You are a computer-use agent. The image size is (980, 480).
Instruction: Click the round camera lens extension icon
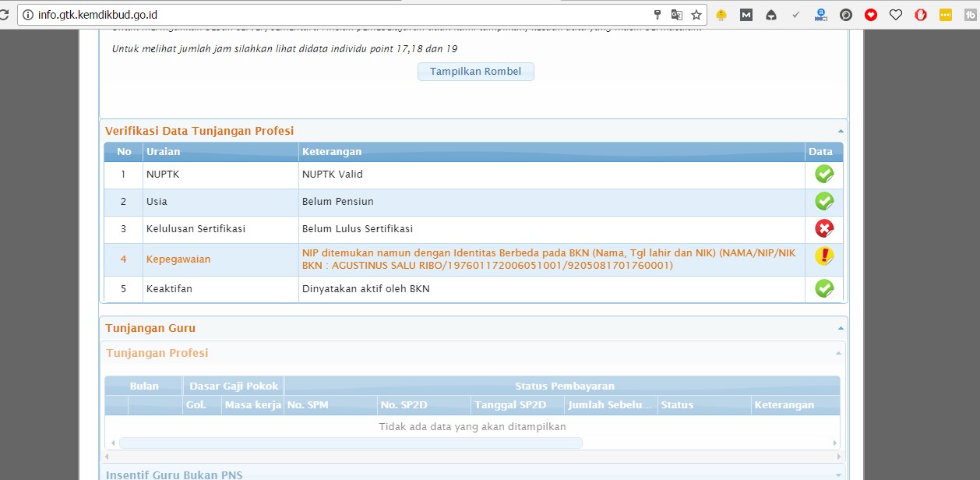[846, 14]
